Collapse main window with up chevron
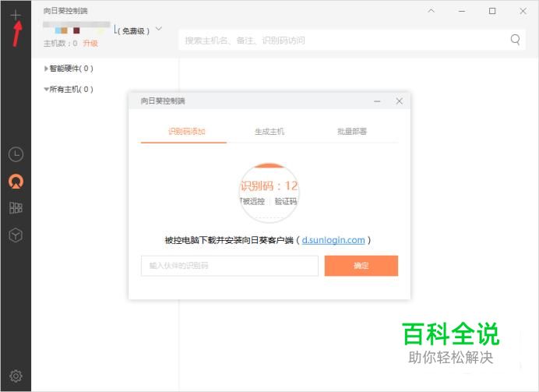The height and width of the screenshot is (392, 539). (x=431, y=11)
